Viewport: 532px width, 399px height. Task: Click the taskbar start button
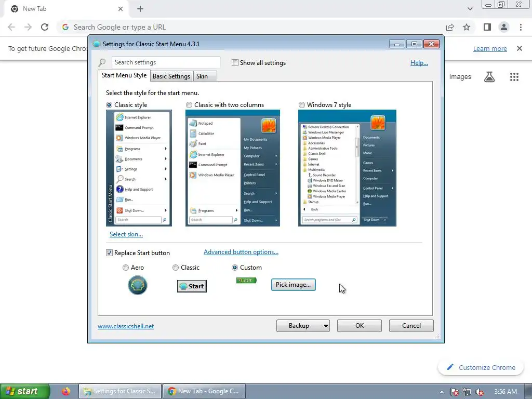(25, 391)
